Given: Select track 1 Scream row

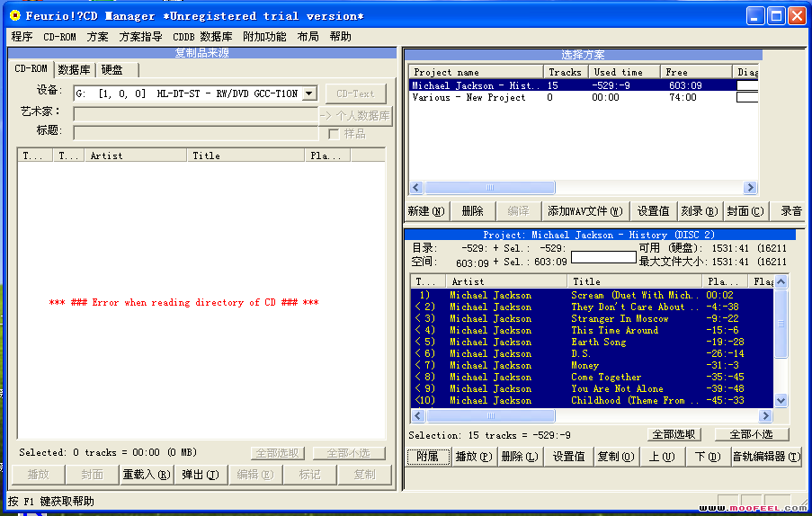Looking at the screenshot, I should (592, 295).
